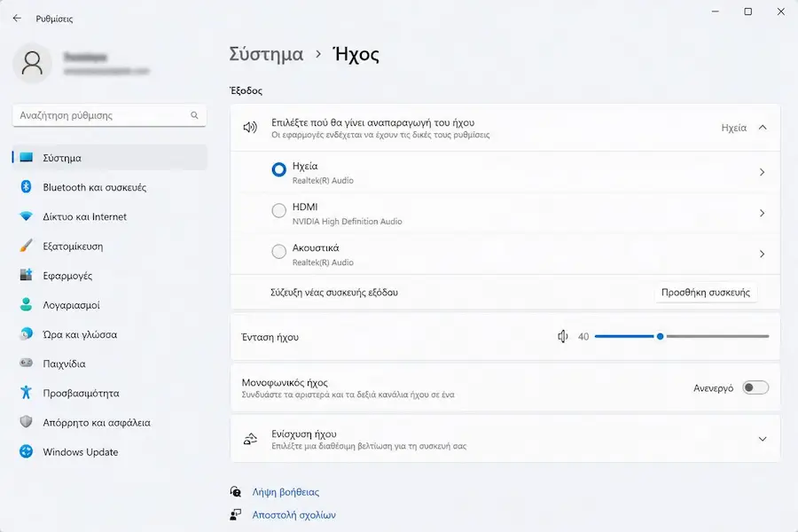Open Εξατομίκευση settings
Screen dimensions: 798x532
pyautogui.click(x=110, y=246)
